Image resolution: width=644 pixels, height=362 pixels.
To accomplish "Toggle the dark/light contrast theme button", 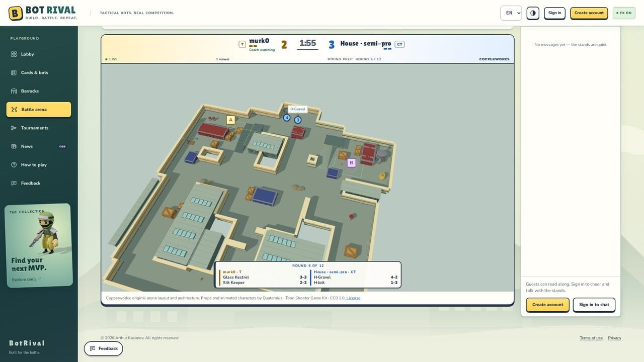I will pos(533,13).
